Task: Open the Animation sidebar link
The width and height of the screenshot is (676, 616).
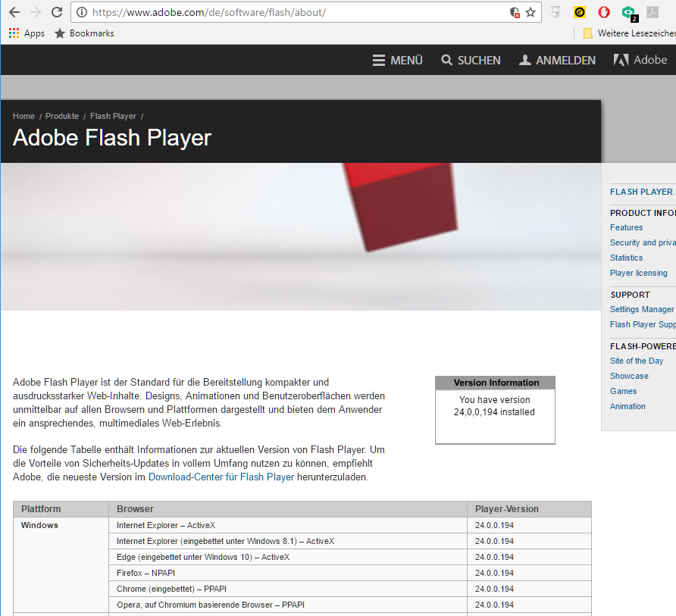Action: tap(627, 406)
